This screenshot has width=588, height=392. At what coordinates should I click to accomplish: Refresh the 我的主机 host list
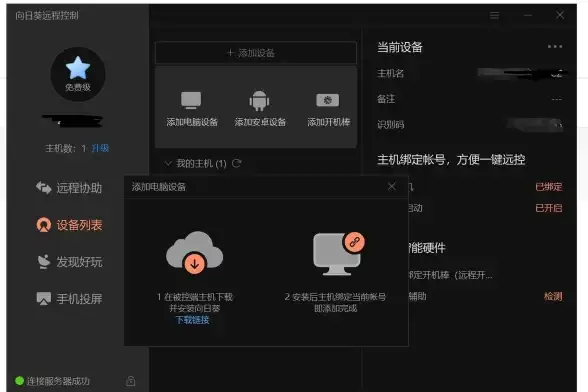237,163
